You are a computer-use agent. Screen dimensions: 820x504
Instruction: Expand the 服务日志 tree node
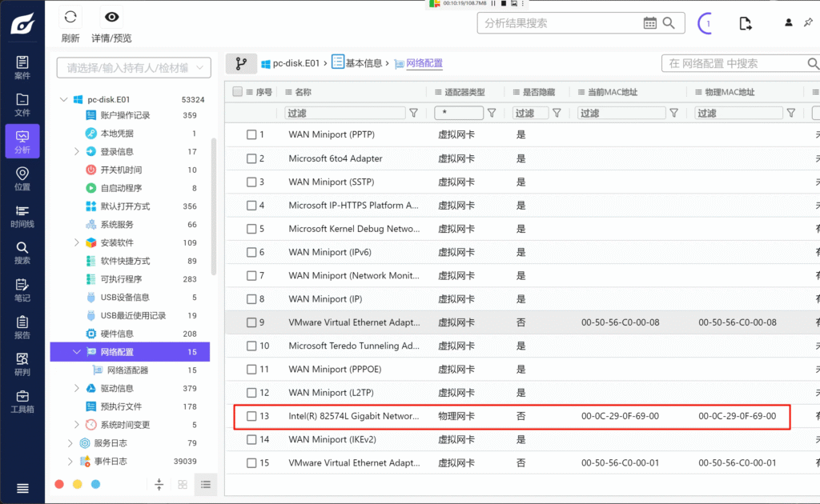(x=70, y=443)
